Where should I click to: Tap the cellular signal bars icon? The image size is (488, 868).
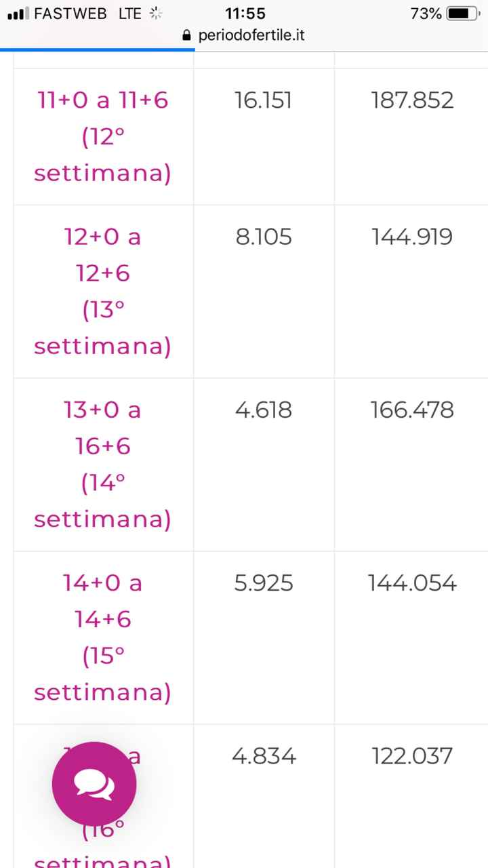point(18,14)
